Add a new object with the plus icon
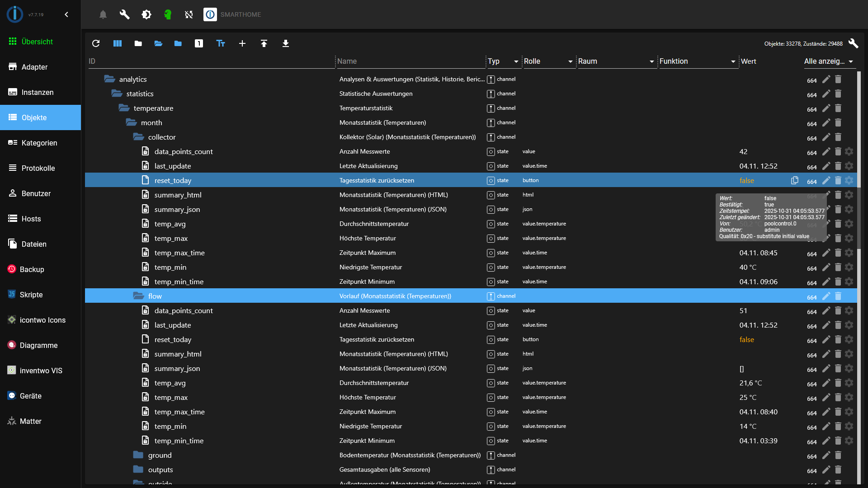The width and height of the screenshot is (868, 488). point(242,43)
